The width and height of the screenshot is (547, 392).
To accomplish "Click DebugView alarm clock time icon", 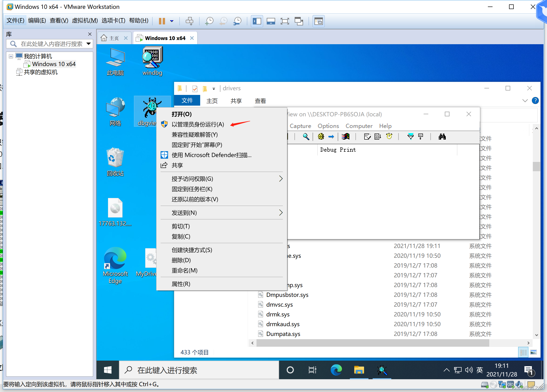I will tap(389, 137).
